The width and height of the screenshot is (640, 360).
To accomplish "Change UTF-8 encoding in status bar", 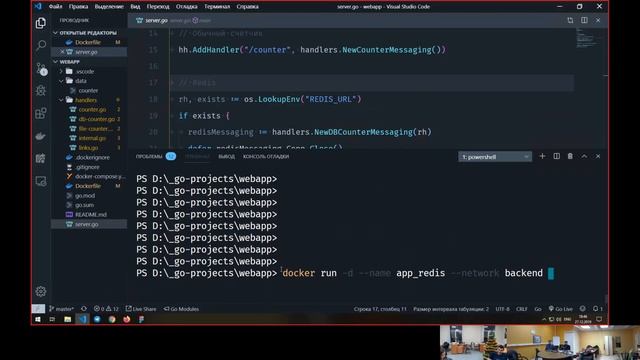I will pyautogui.click(x=502, y=309).
